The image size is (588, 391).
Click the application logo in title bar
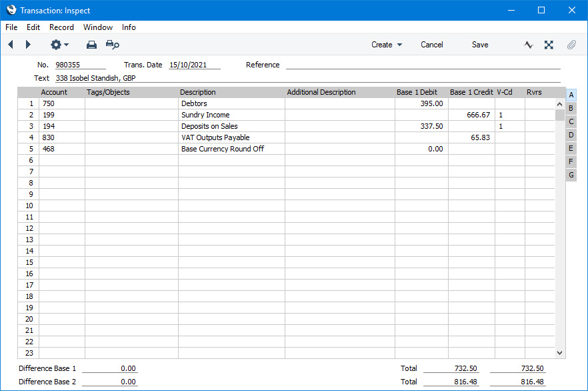click(11, 10)
